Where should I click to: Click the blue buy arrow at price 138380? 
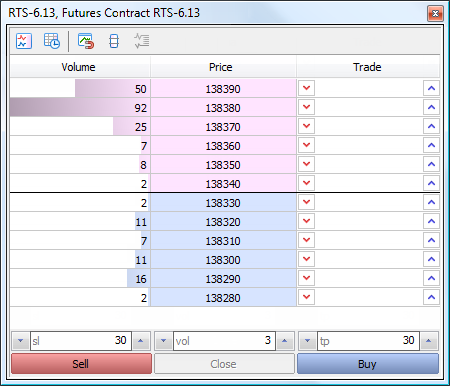click(431, 107)
